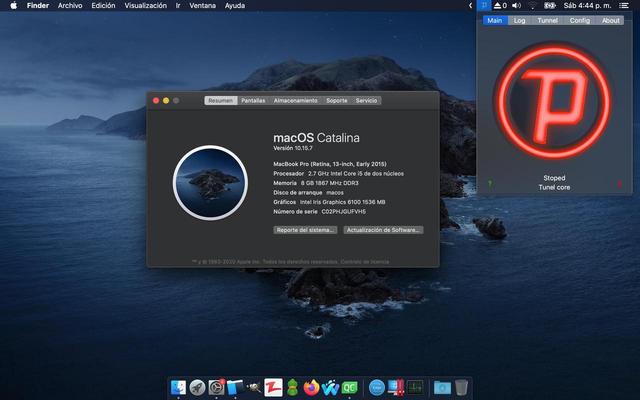640x400 pixels.
Task: Open the volume control in the menu bar
Action: point(516,5)
